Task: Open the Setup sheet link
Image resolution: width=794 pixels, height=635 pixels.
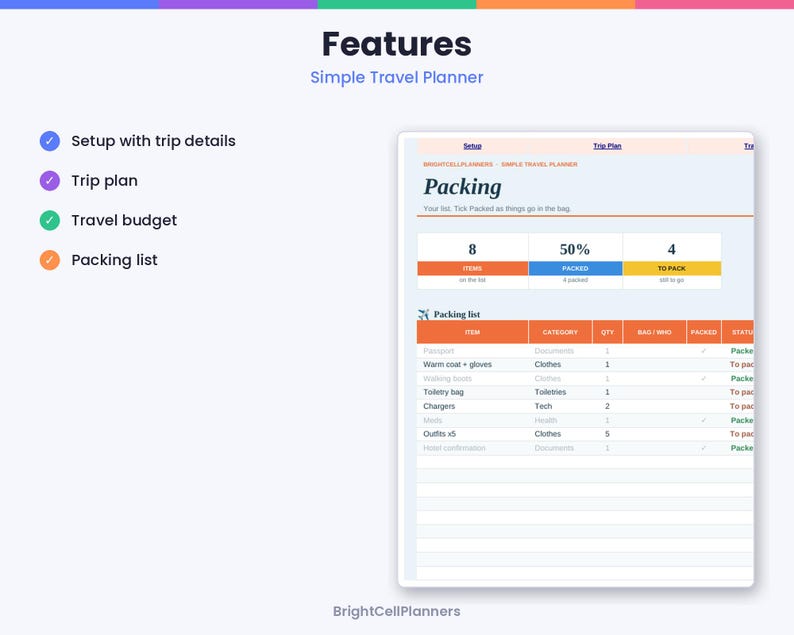Action: [472, 146]
